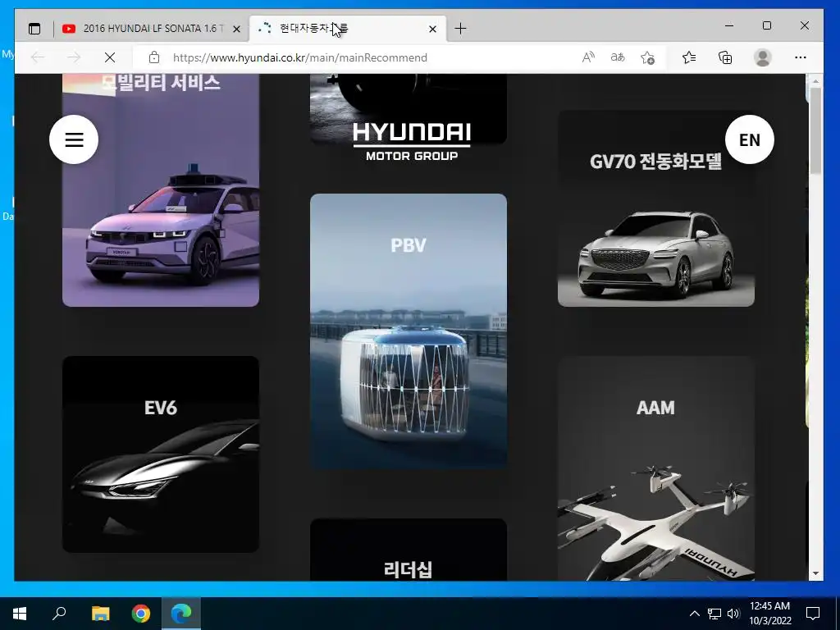Click the page scroll down arrow
The width and height of the screenshot is (840, 630).
(815, 573)
